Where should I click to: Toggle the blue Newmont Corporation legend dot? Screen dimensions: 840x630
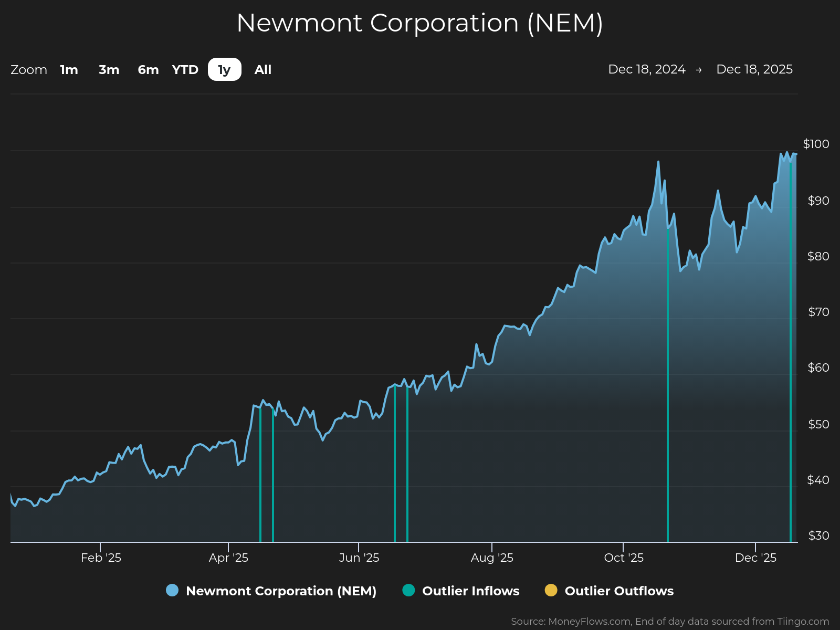click(x=172, y=590)
